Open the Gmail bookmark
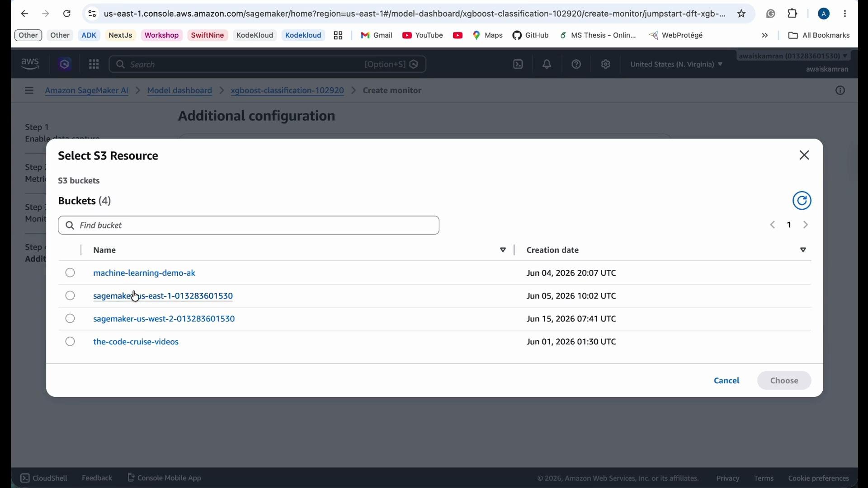868x488 pixels. click(x=377, y=36)
